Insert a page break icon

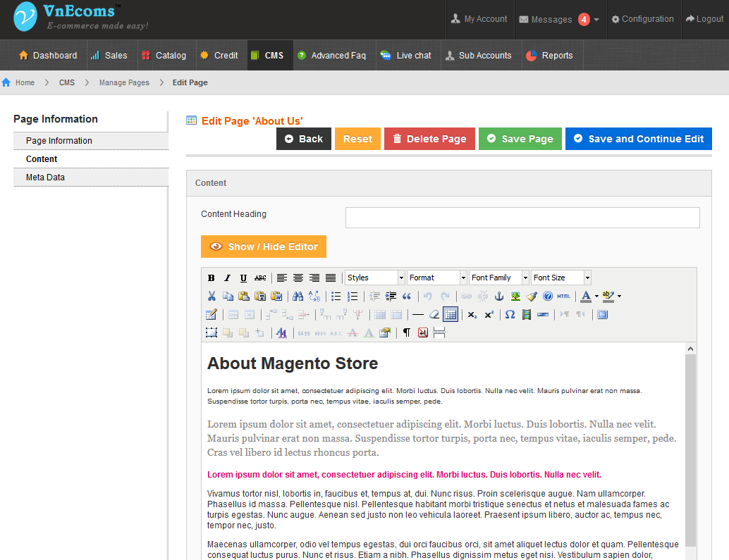click(439, 332)
